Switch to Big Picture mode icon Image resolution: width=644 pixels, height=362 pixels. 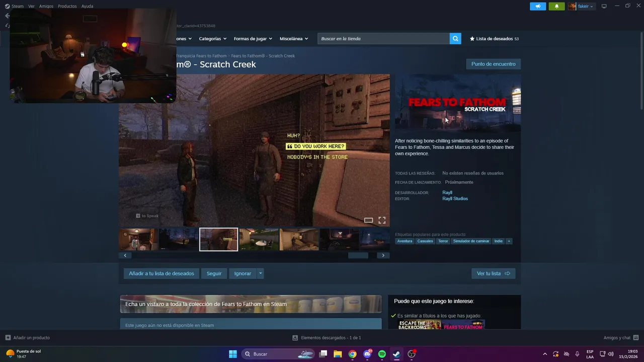click(604, 7)
